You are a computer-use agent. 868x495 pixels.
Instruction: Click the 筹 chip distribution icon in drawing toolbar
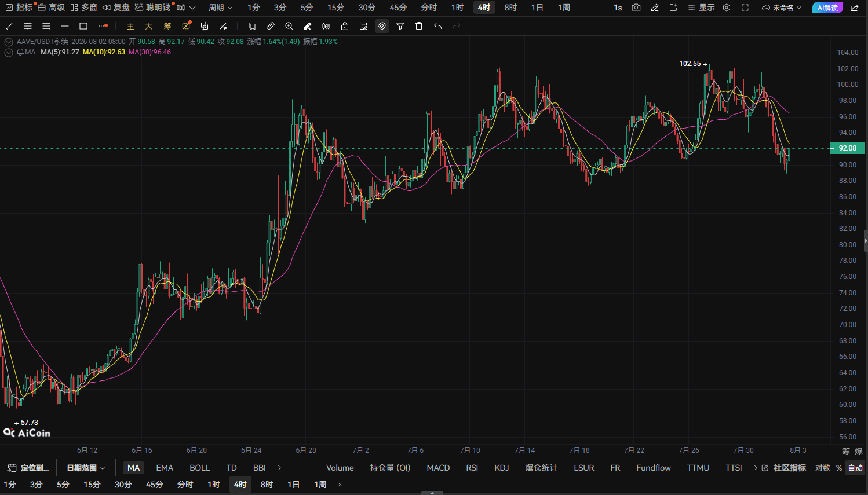tap(167, 26)
